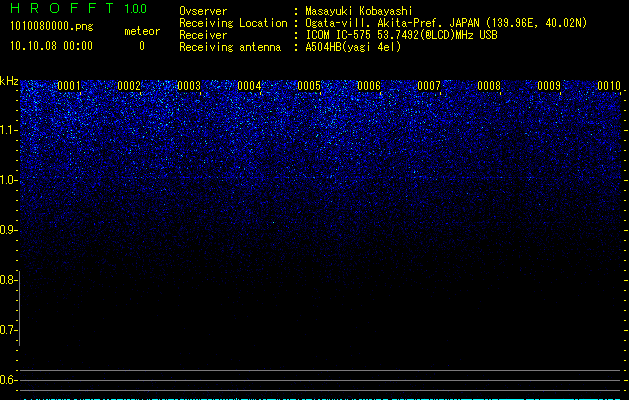Click time marker 0007
629x400 pixels.
(429, 86)
